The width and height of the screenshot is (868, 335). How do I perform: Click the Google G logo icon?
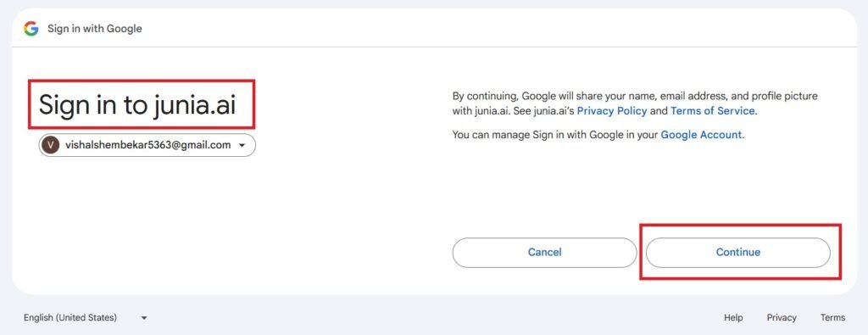point(31,29)
